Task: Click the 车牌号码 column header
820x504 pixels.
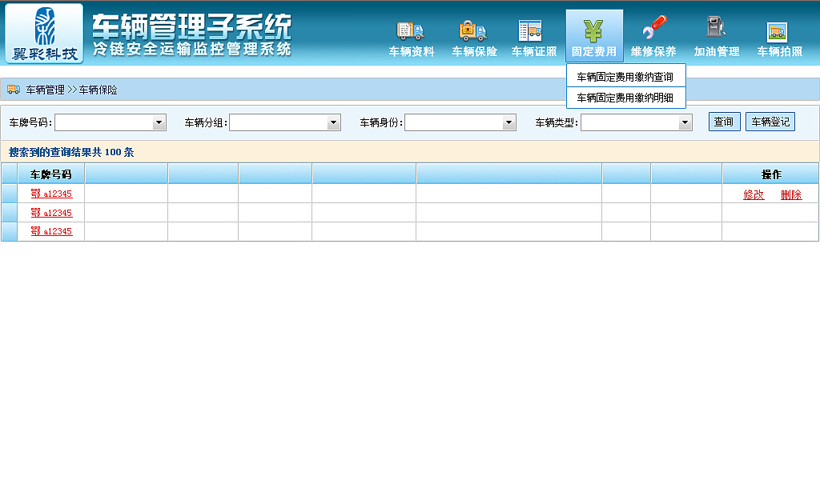Action: pyautogui.click(x=50, y=174)
